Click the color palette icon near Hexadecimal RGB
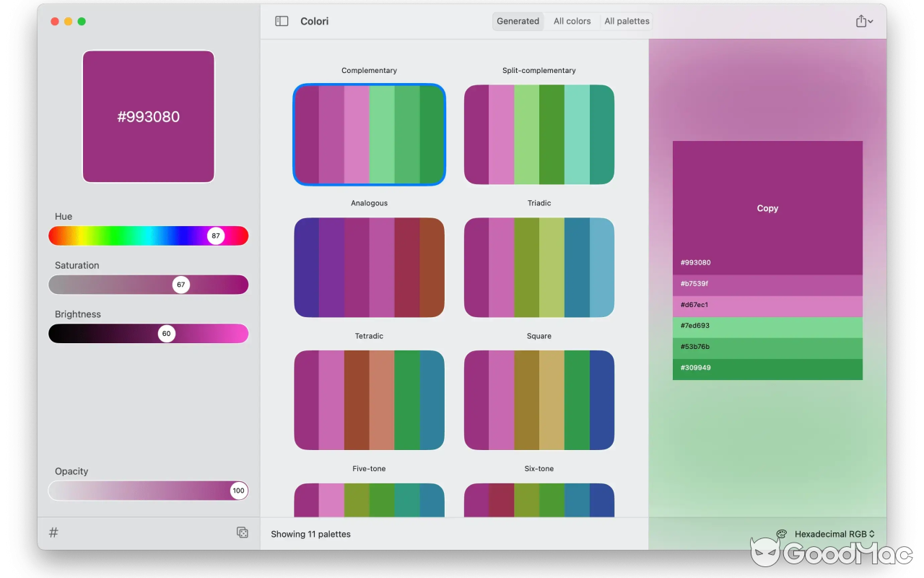 pos(781,533)
